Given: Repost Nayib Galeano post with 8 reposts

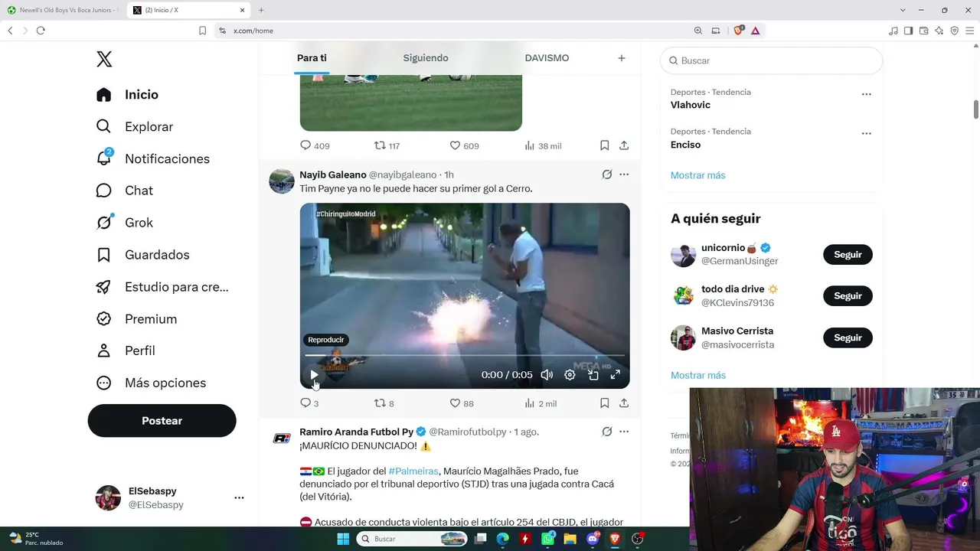Looking at the screenshot, I should (380, 403).
